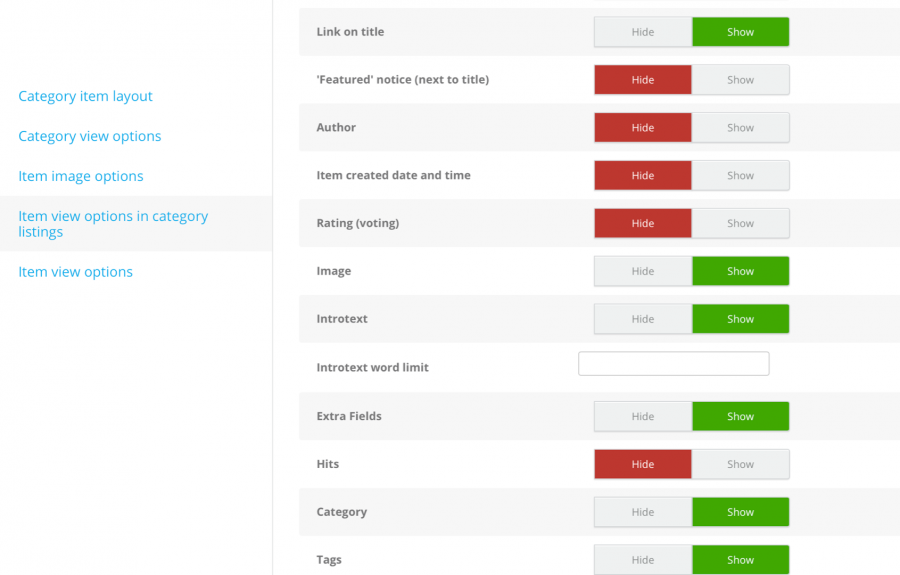Click the red Hide button for Author
Image resolution: width=900 pixels, height=575 pixels.
point(643,127)
